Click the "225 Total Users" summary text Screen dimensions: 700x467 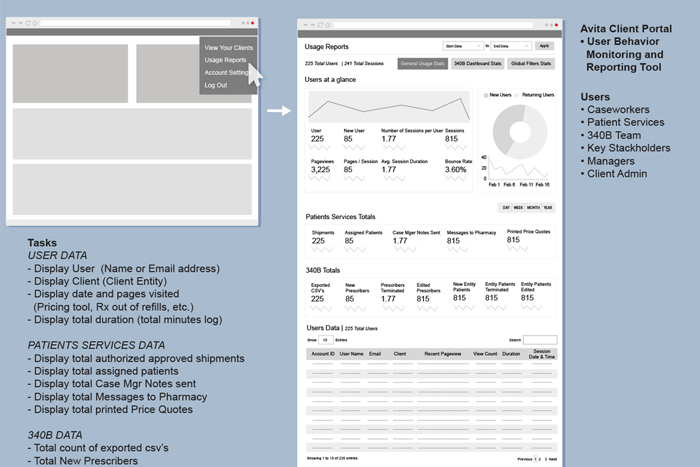click(x=321, y=63)
